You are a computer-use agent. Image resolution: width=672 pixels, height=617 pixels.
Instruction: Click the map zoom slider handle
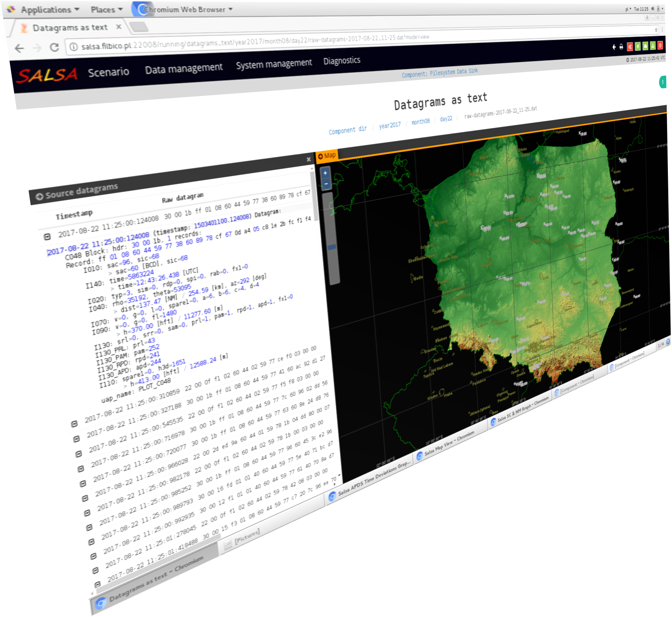pos(332,247)
